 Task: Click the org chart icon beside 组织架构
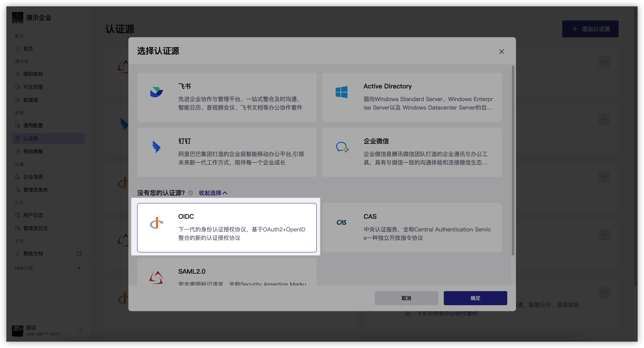17,74
